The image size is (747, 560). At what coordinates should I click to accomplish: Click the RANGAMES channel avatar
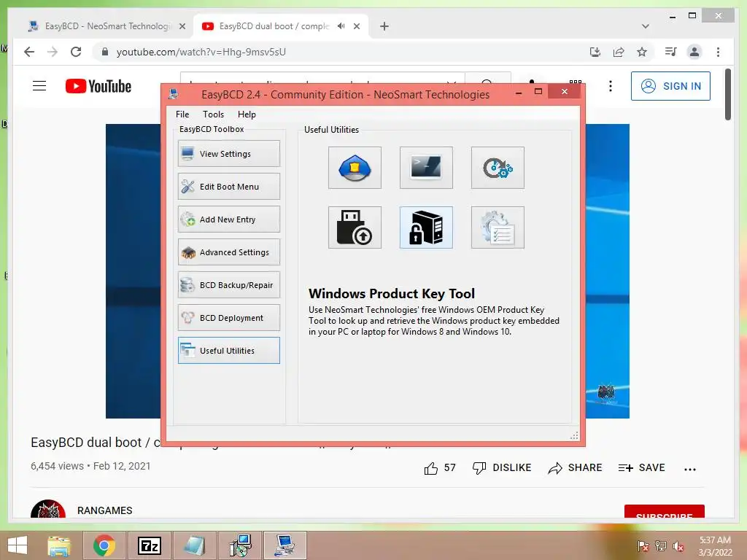pos(48,509)
